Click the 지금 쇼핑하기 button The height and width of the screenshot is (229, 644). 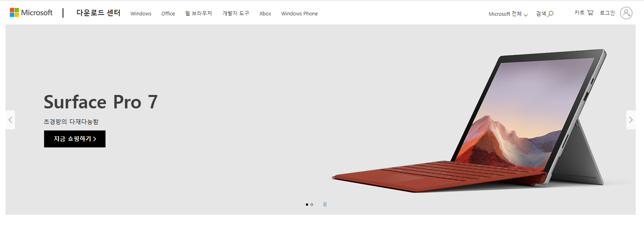click(75, 139)
